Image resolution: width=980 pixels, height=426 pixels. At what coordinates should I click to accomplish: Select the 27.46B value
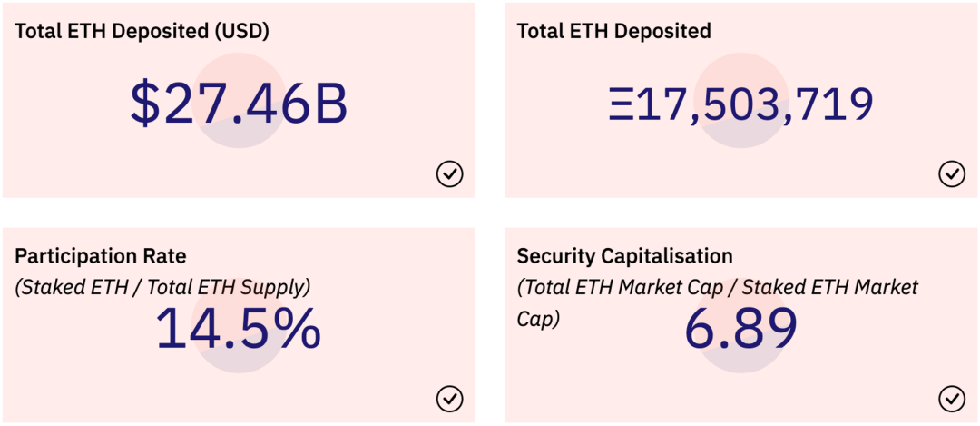[x=255, y=104]
